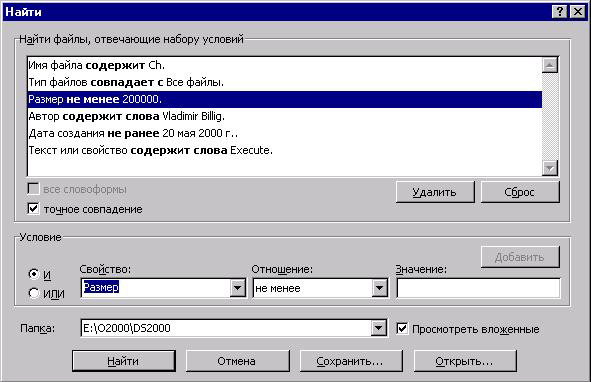Select the row 'Автор содержит слова Vladimir Billig.'

click(x=285, y=116)
